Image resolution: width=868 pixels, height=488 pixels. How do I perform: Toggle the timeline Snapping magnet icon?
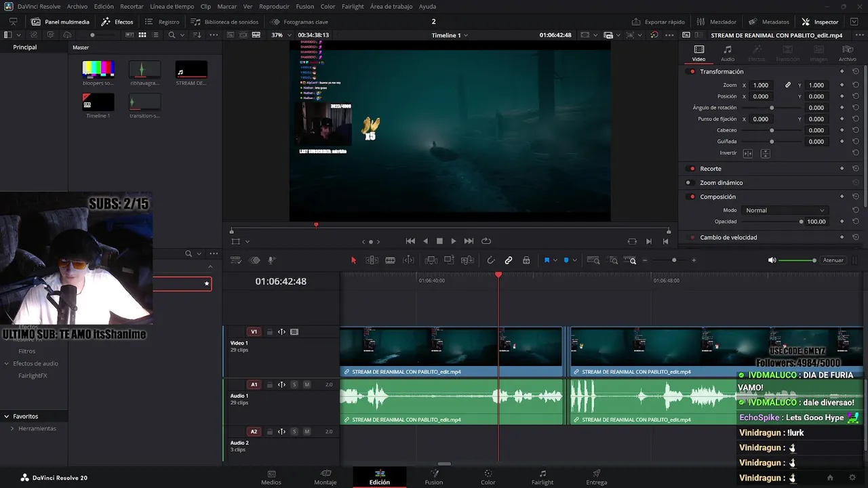(491, 260)
